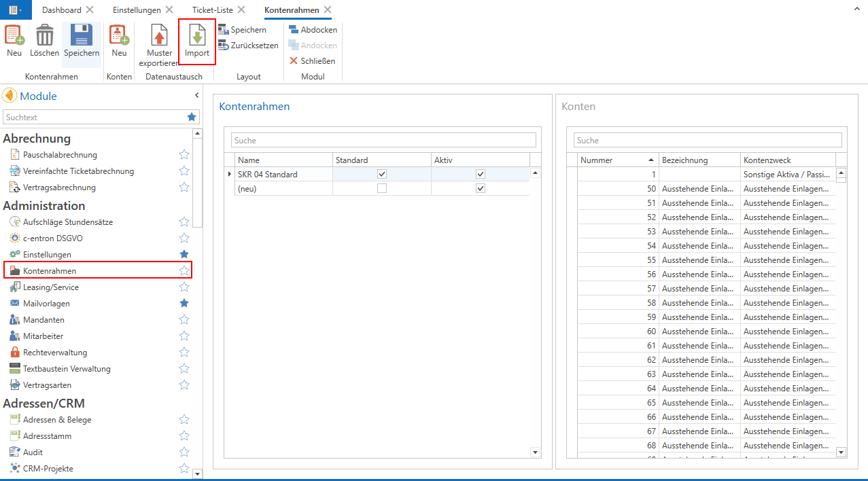
Task: Toggle Aktiv checkbox for SKR 04 Standard
Action: [x=481, y=174]
